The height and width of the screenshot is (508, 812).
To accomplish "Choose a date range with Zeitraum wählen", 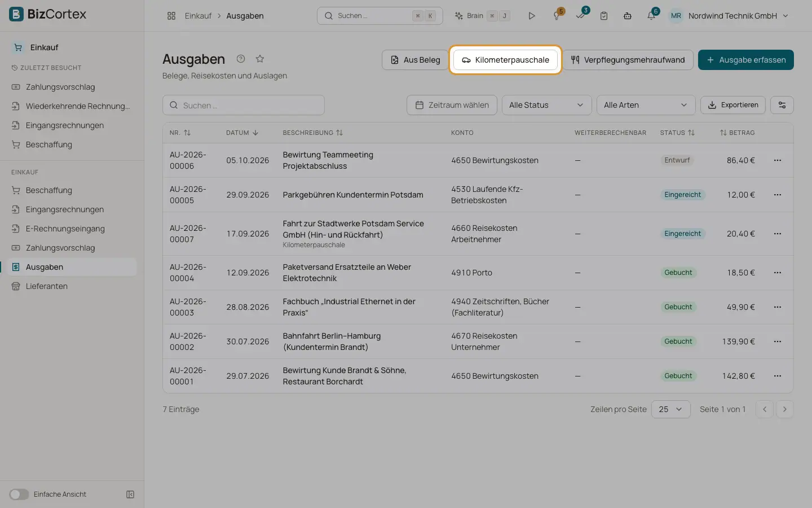I will coord(452,105).
